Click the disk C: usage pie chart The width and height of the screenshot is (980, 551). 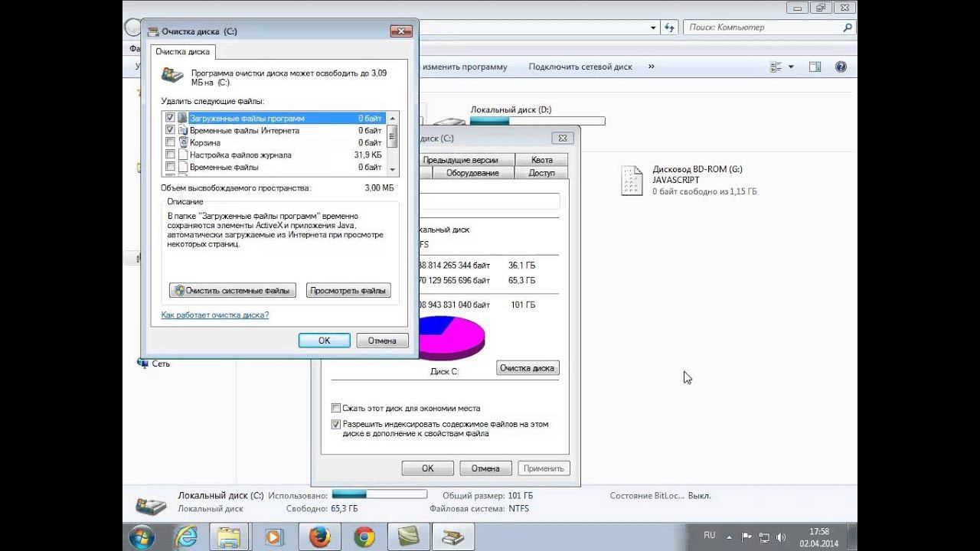tap(453, 340)
